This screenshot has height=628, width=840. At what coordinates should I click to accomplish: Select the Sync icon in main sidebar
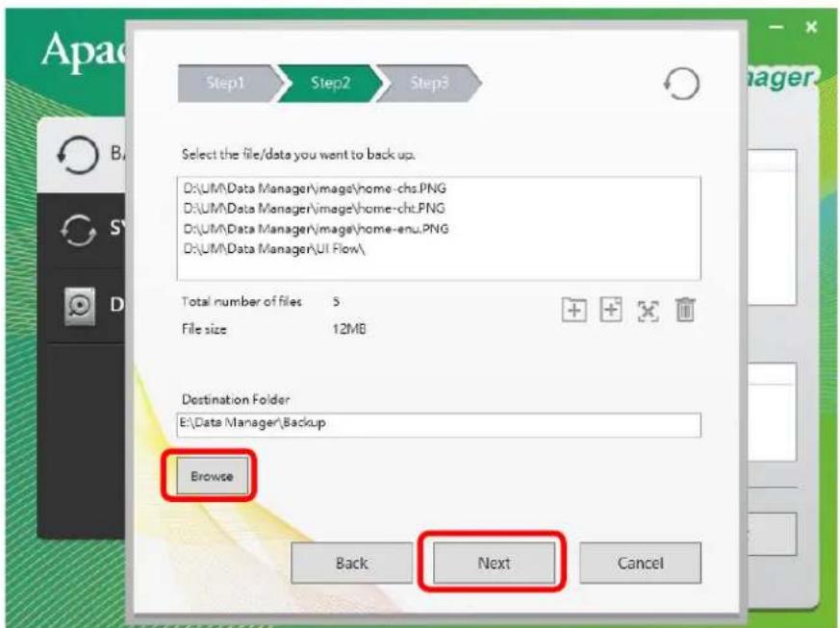(x=78, y=230)
